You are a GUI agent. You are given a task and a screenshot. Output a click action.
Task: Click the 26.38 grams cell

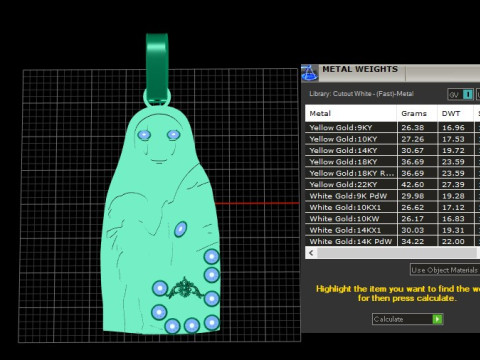click(417, 127)
